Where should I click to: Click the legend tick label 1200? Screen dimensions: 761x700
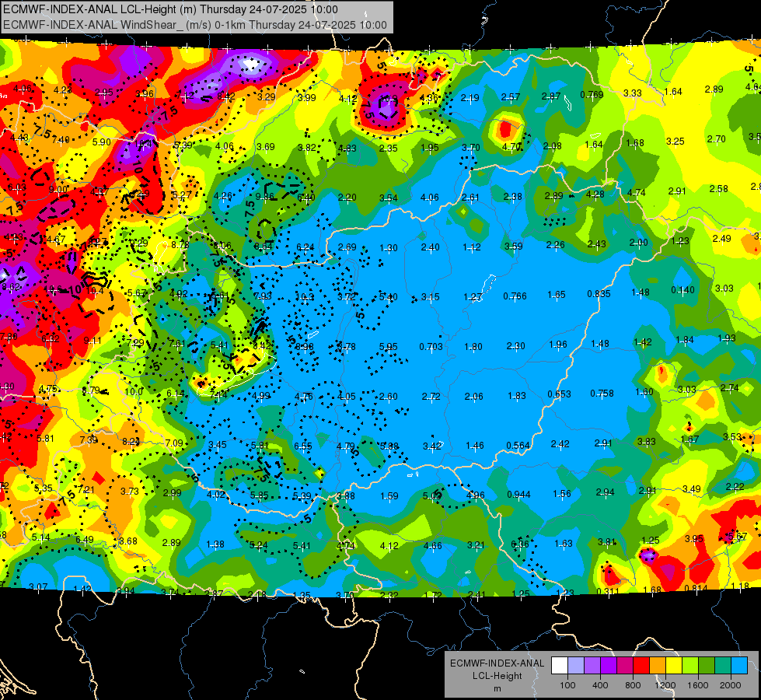click(x=665, y=685)
